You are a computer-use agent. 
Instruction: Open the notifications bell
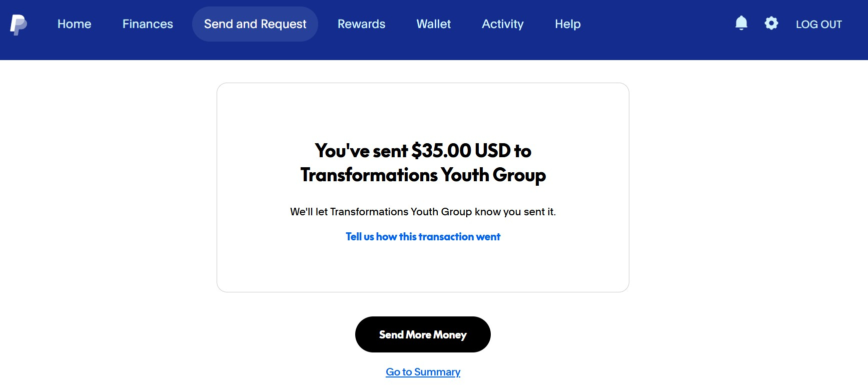tap(741, 24)
